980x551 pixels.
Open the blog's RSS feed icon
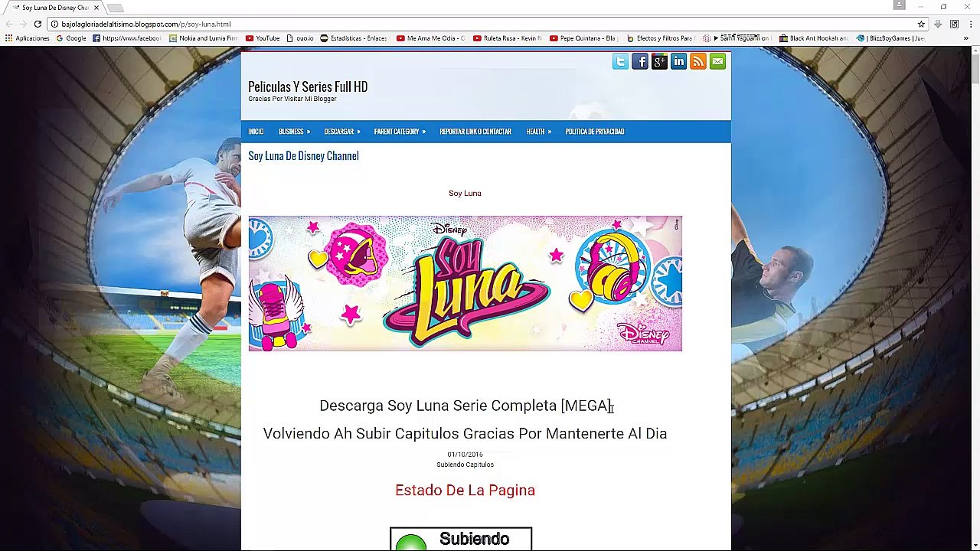(698, 61)
